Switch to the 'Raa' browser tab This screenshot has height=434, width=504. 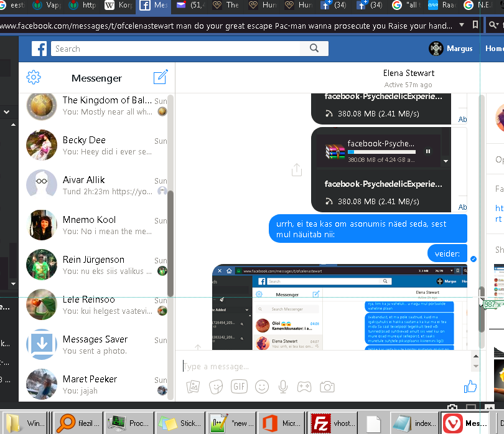point(442,5)
